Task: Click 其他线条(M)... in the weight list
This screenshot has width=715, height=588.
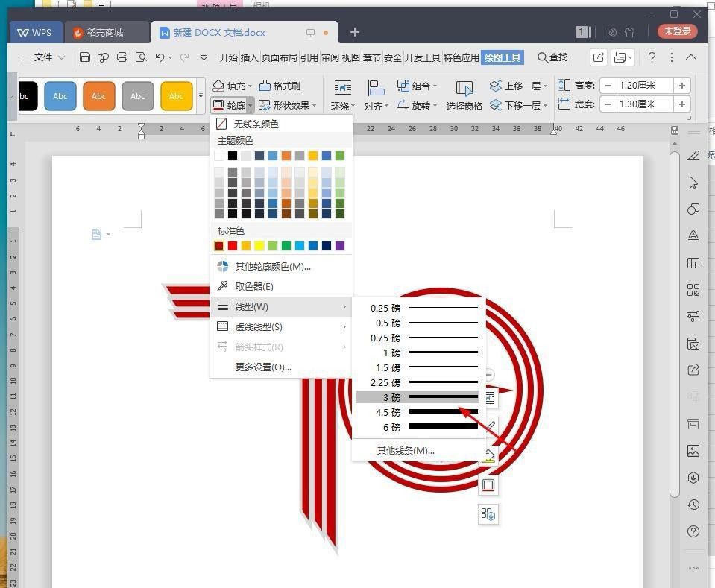Action: [406, 450]
